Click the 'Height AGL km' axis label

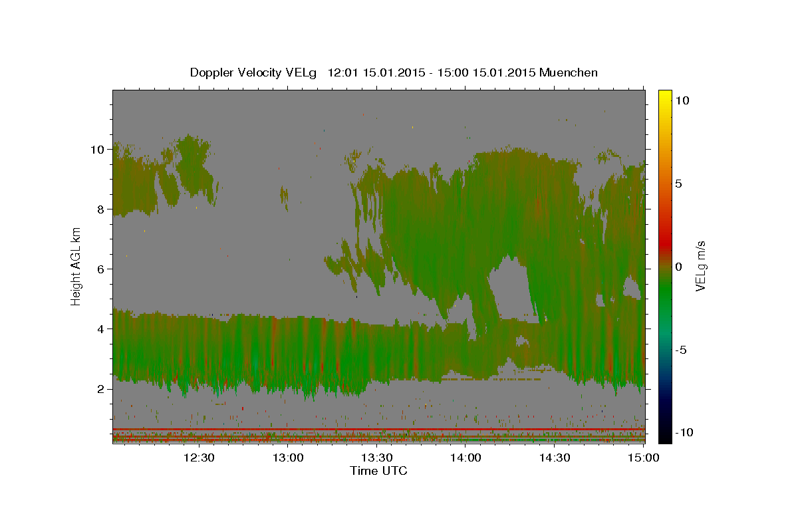[76, 266]
